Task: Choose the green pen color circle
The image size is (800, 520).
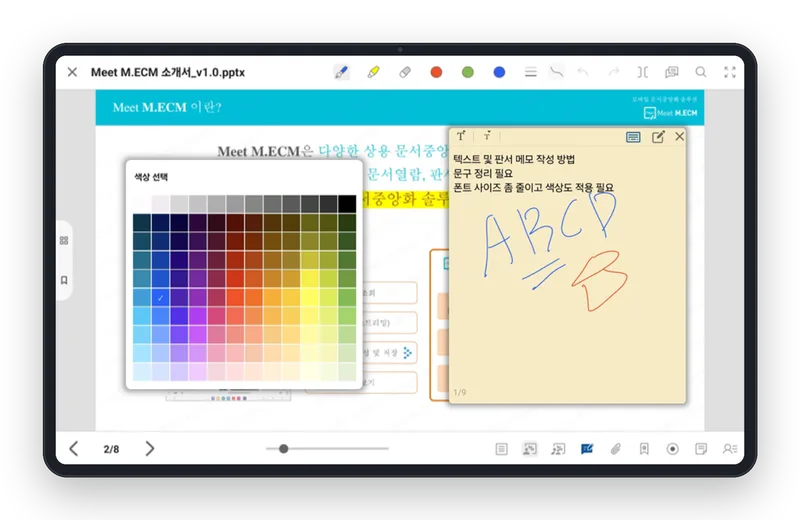Action: tap(468, 72)
